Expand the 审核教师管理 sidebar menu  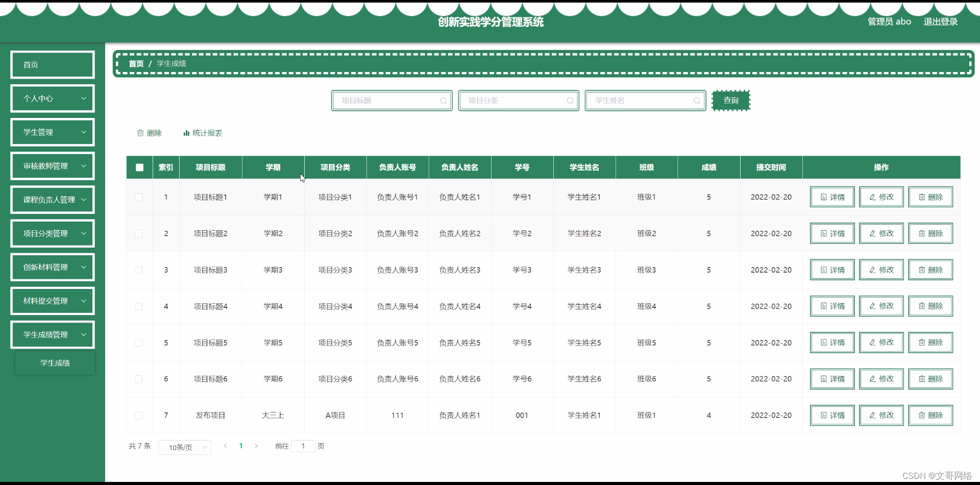[53, 166]
